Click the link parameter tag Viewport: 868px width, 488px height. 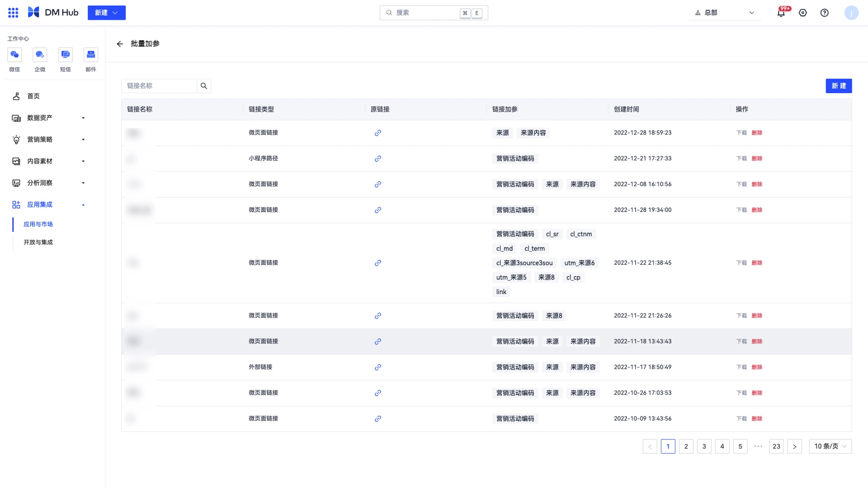click(501, 292)
